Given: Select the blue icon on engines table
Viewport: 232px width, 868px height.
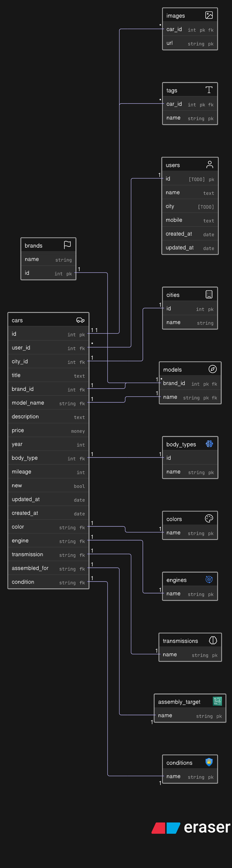Looking at the screenshot, I should (209, 580).
